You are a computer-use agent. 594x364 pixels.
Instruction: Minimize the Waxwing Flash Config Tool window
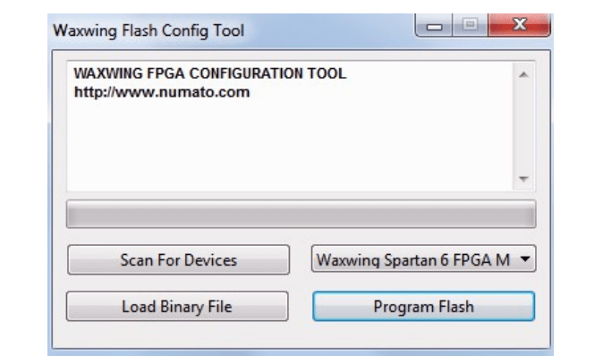(438, 29)
